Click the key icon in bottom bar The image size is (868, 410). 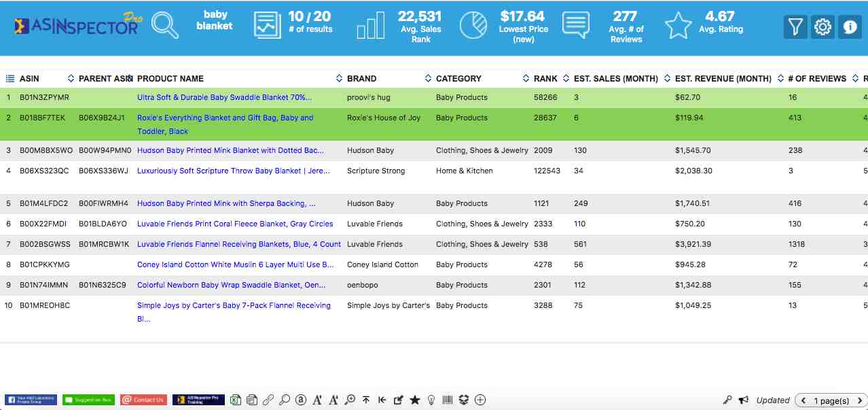tap(727, 400)
